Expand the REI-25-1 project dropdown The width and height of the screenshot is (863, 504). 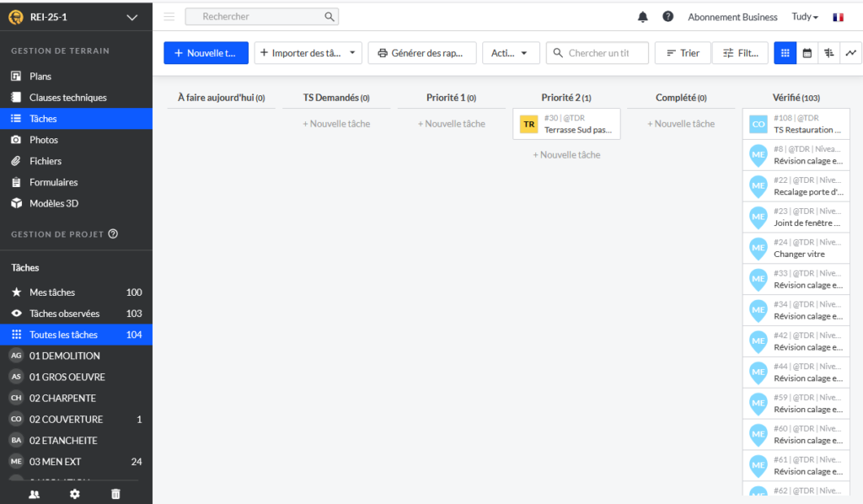coord(132,17)
